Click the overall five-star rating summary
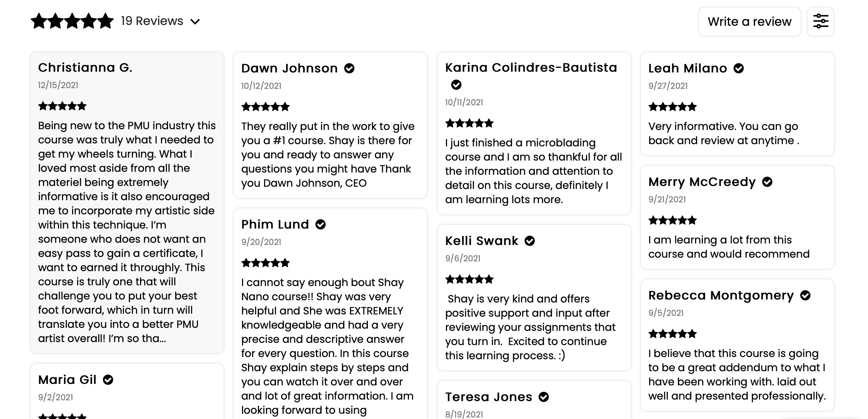The image size is (868, 419). [72, 21]
